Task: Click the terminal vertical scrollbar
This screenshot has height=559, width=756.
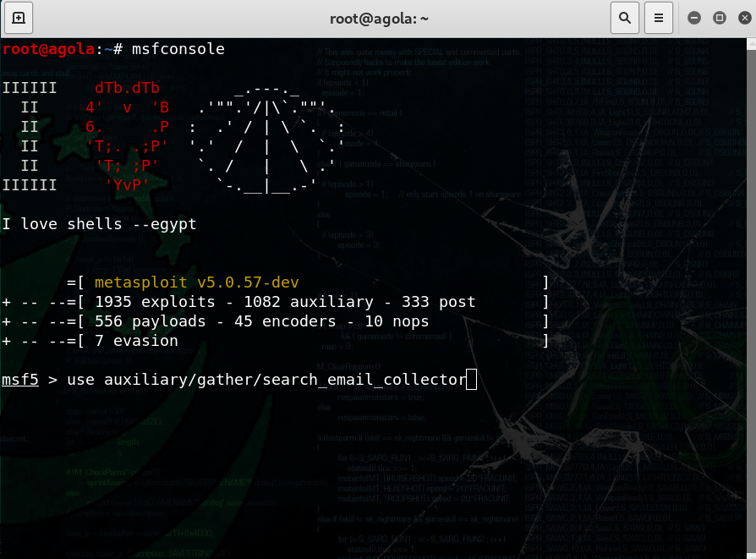Action: 751,299
